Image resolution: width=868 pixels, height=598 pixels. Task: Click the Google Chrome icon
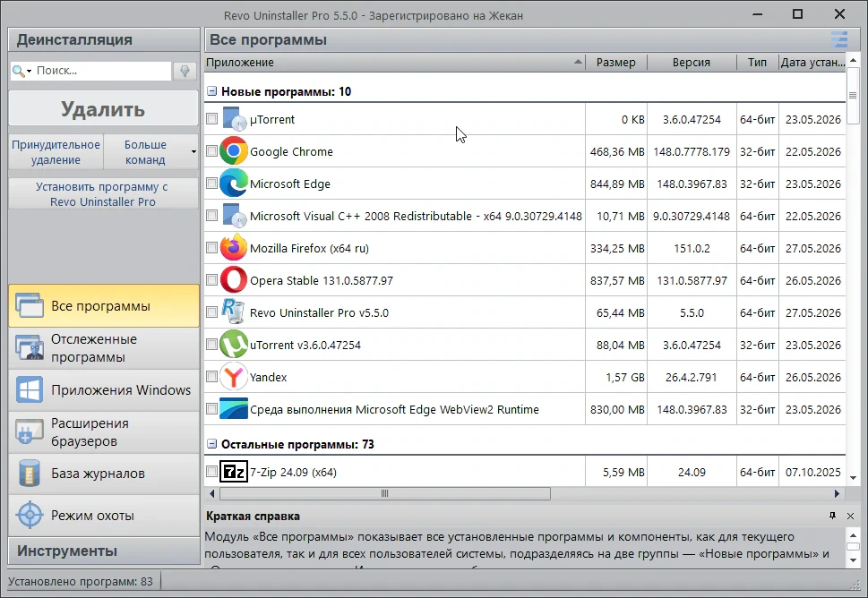click(234, 151)
